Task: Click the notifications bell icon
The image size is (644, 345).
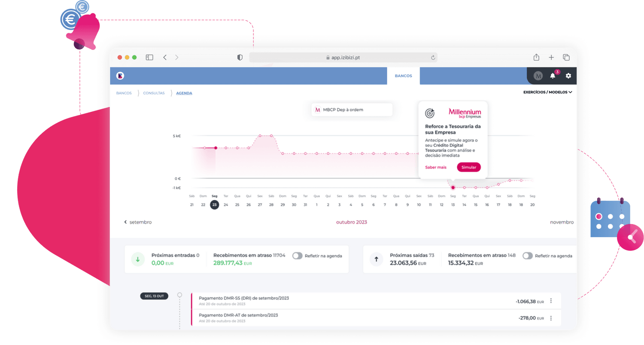Action: (553, 76)
